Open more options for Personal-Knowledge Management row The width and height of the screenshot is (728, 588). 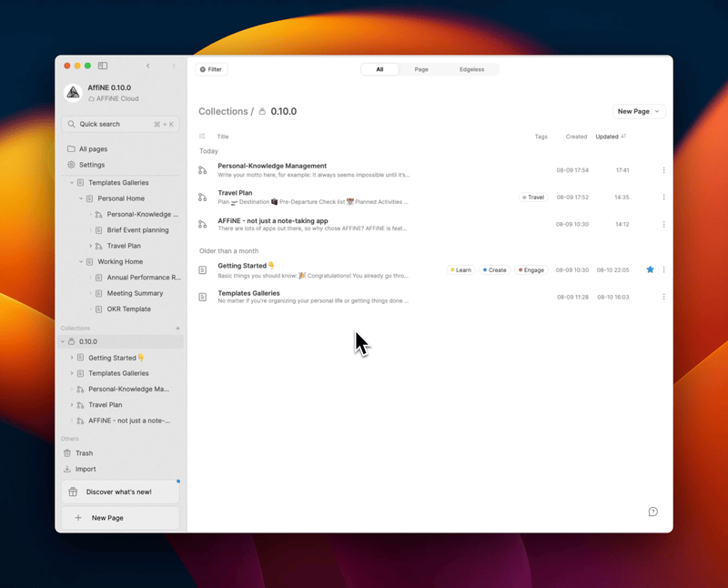(x=664, y=170)
